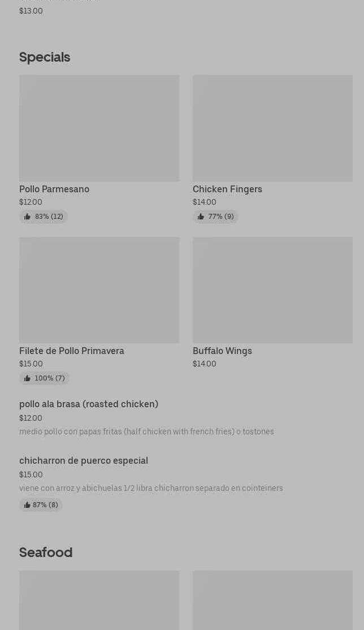Choose Buffalo Wings item title
Image resolution: width=364 pixels, height=630 pixels.
pos(222,351)
